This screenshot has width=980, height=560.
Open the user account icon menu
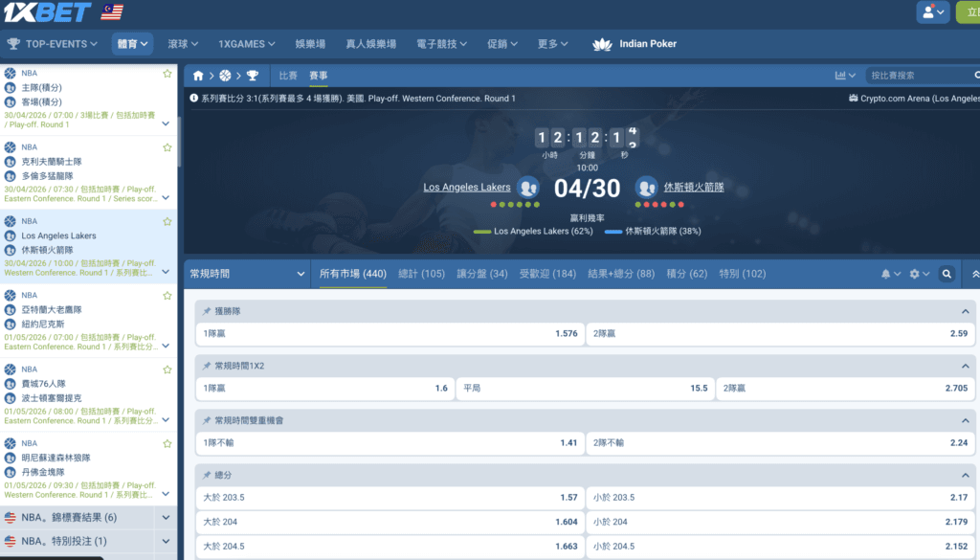(932, 11)
